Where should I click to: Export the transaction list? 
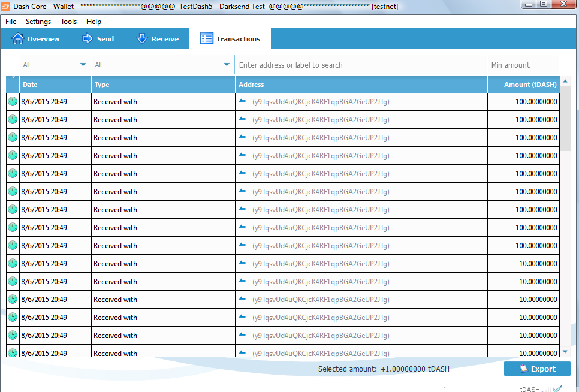[537, 369]
